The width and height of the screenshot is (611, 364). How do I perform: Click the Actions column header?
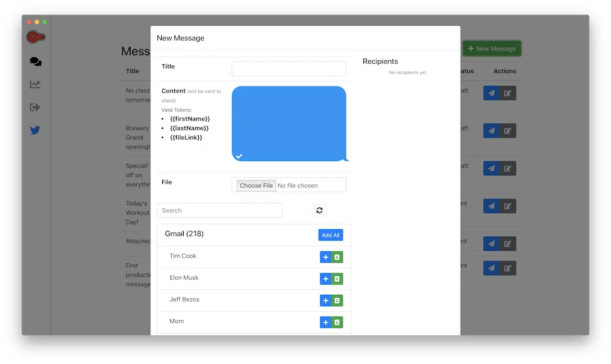point(505,71)
